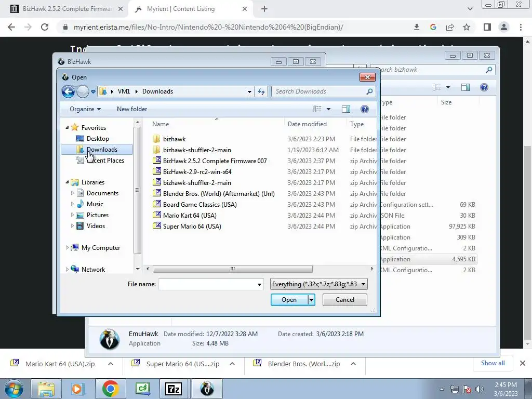Open the view options dropdown arrow in Open dialog

tap(328, 109)
